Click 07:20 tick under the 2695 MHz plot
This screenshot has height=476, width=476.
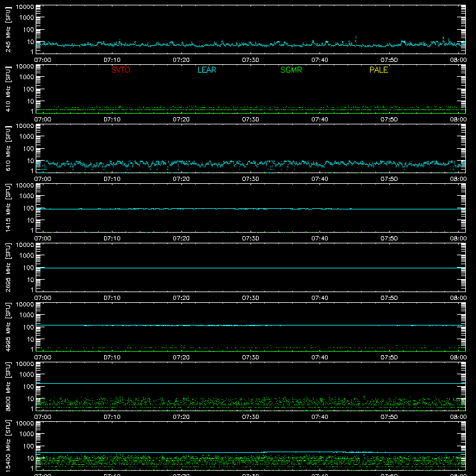pyautogui.click(x=181, y=298)
